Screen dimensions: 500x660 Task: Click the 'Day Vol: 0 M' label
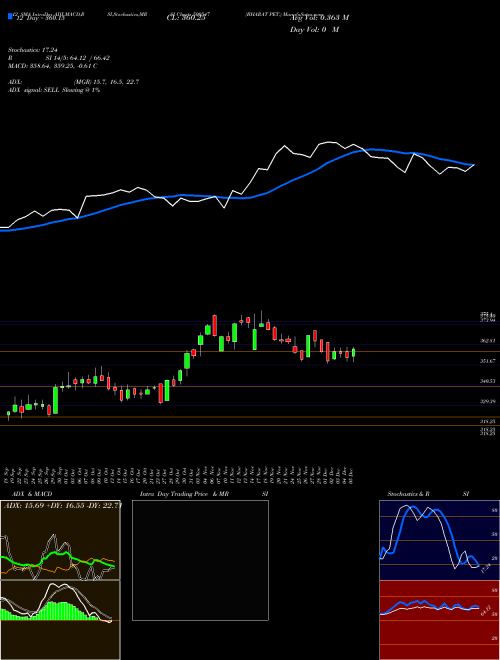coord(314,29)
